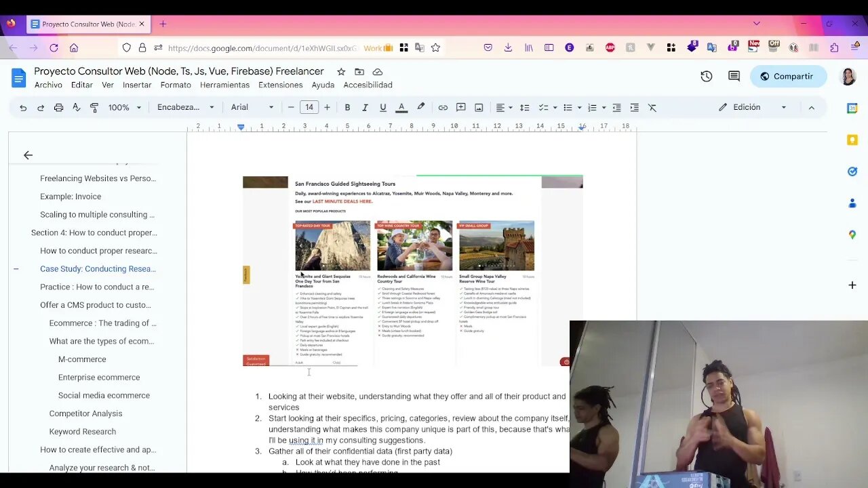The image size is (868, 488).
Task: Bookmark this page with the star
Action: [x=435, y=48]
